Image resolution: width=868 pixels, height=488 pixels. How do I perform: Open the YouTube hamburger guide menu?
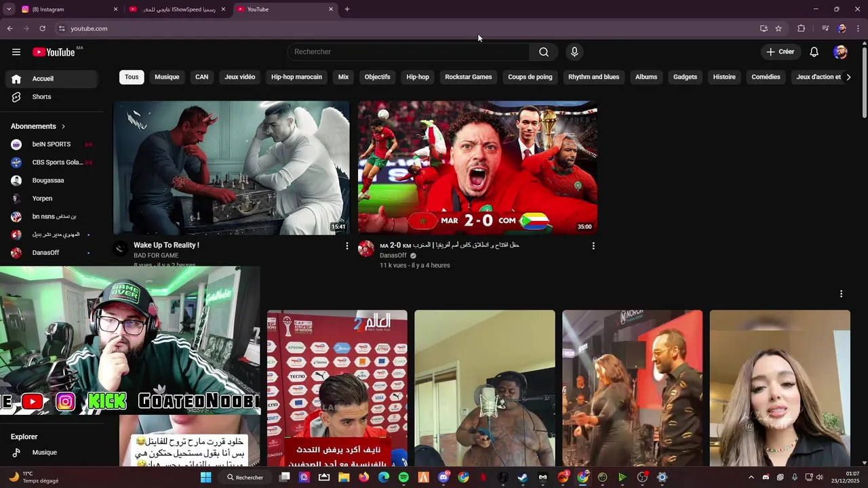pos(16,52)
